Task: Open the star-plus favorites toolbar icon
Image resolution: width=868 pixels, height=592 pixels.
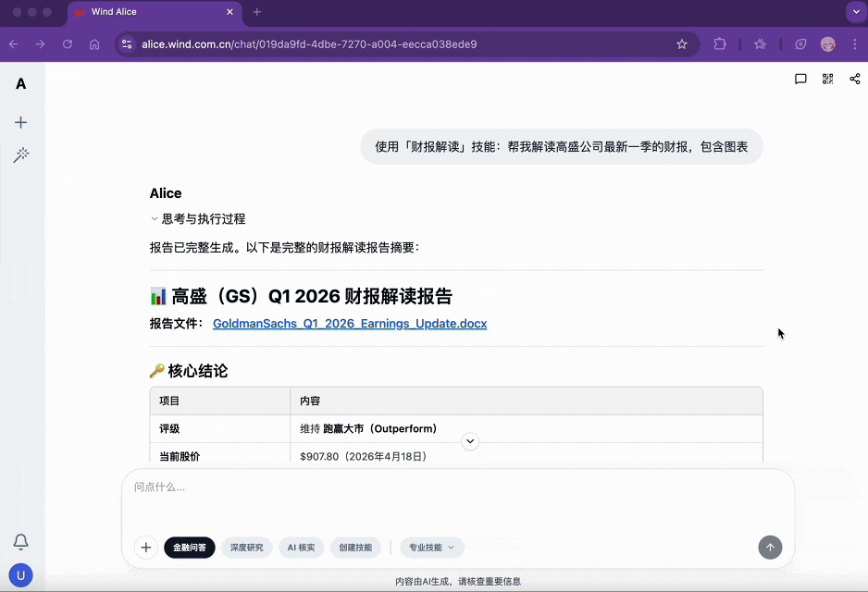Action: coord(760,44)
